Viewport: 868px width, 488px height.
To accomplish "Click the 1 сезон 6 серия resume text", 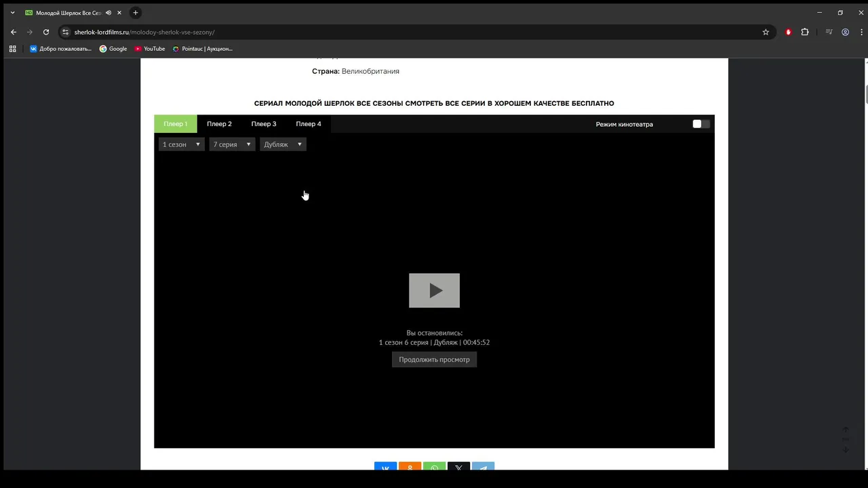I will [x=434, y=342].
